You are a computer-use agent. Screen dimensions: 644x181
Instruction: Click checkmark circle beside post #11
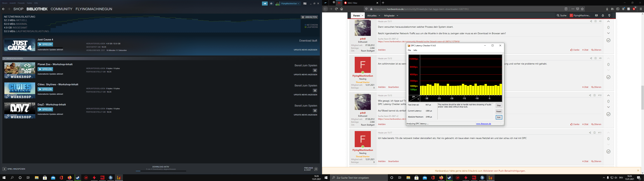tap(608, 152)
